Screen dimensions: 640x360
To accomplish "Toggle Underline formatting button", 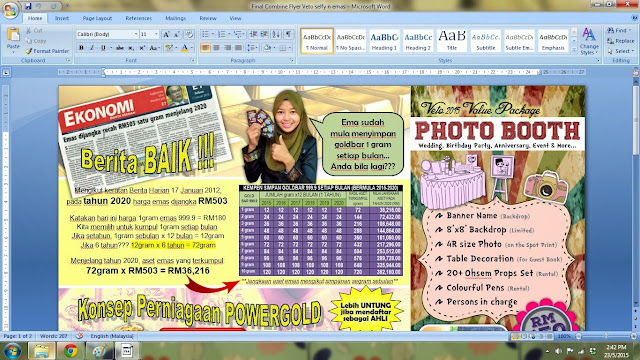I will [103, 48].
